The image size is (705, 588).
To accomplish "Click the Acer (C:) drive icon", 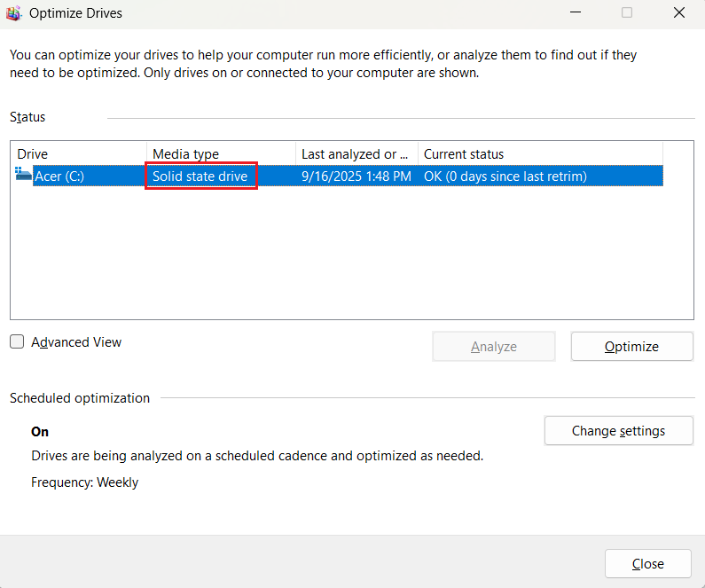I will click(23, 175).
